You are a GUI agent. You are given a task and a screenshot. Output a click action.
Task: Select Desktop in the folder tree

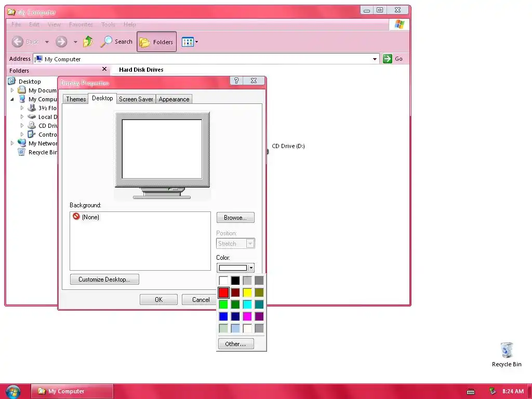pyautogui.click(x=30, y=82)
